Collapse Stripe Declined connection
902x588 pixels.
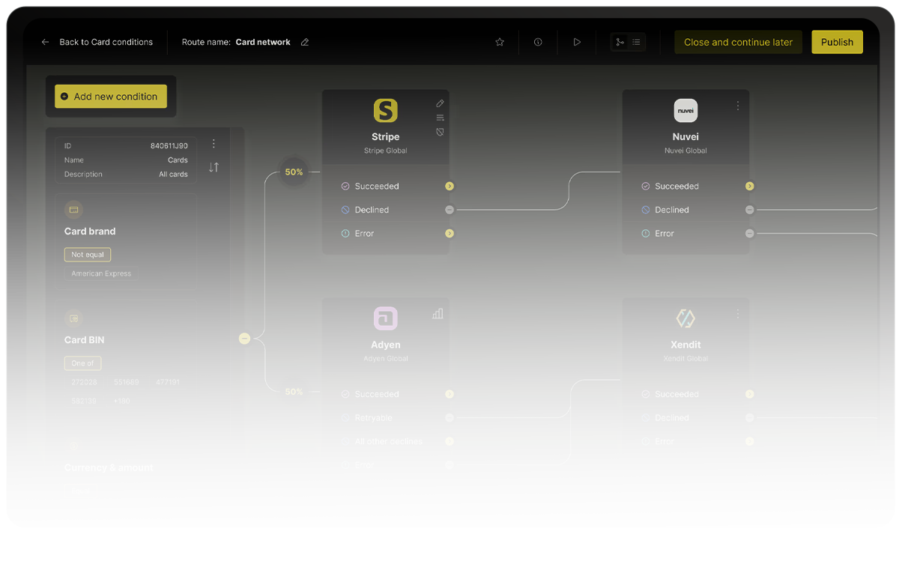pos(450,210)
